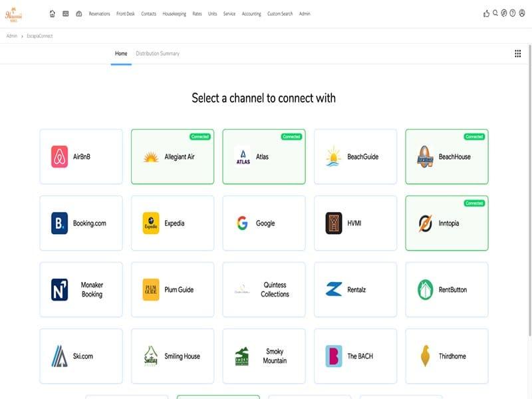Click the Connected badge on BeachHouse
Screen dimensions: 532x399
[x=474, y=137]
